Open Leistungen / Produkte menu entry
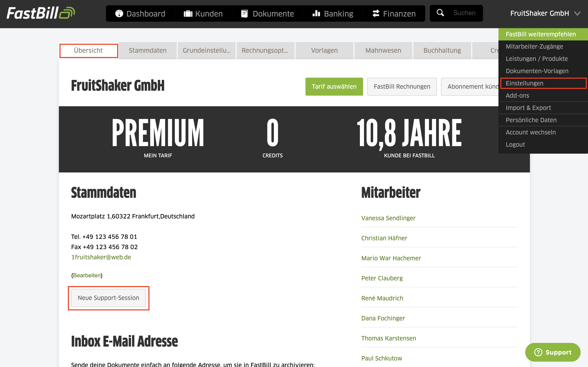 coord(543,59)
